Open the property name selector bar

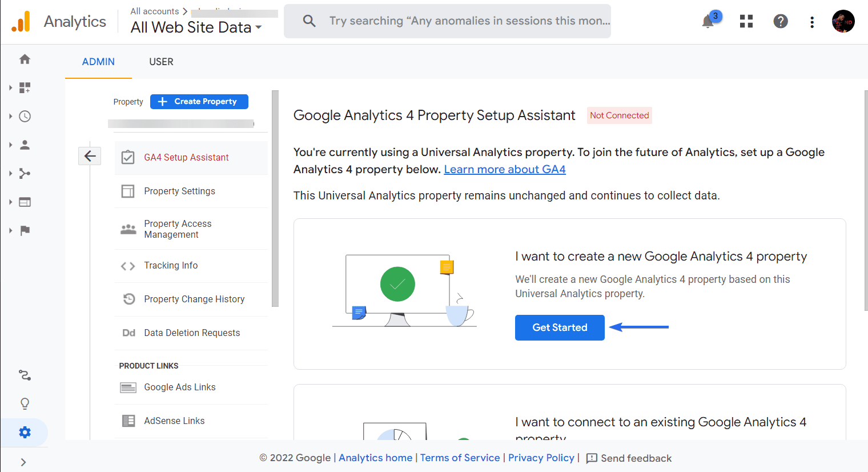pyautogui.click(x=181, y=123)
